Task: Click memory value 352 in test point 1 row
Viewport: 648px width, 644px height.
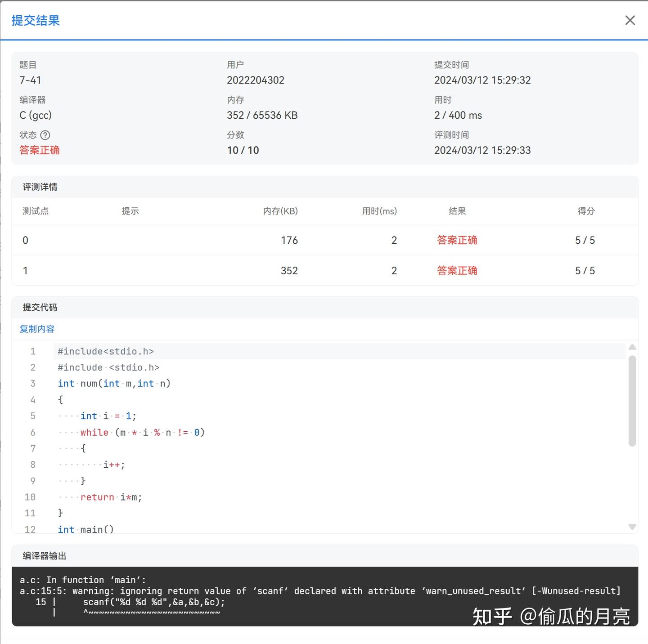Action: [289, 270]
